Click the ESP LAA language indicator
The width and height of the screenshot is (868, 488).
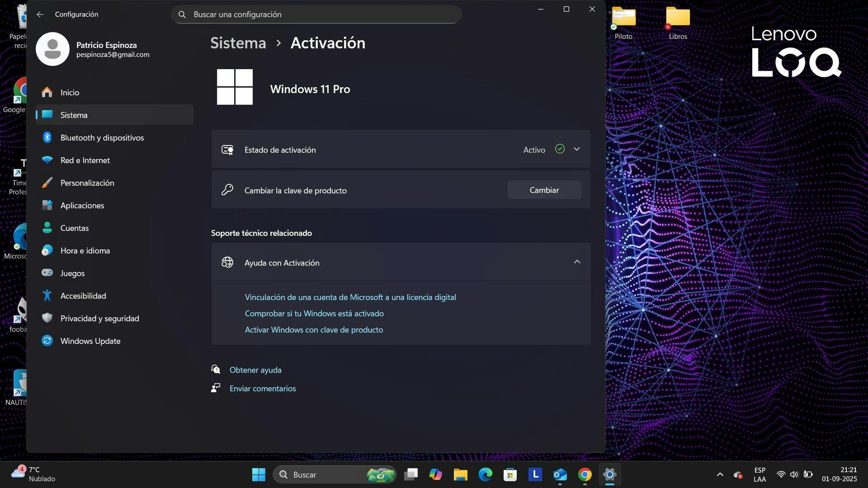pyautogui.click(x=760, y=474)
